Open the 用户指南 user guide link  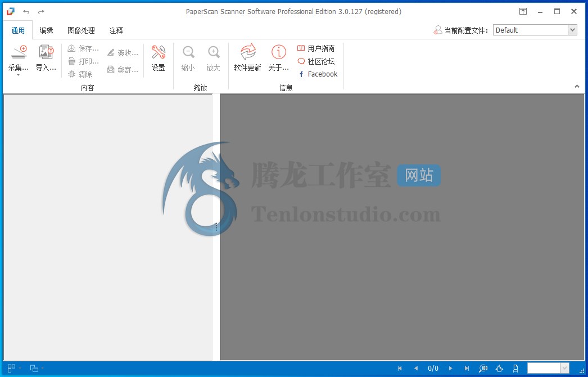(316, 48)
